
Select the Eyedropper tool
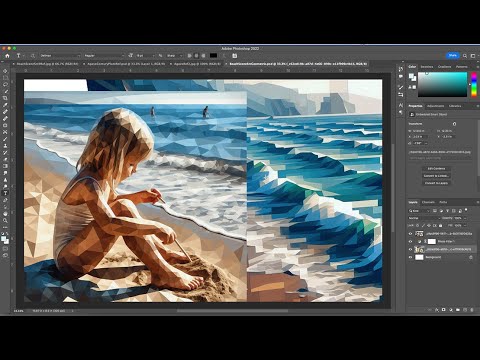[5, 105]
